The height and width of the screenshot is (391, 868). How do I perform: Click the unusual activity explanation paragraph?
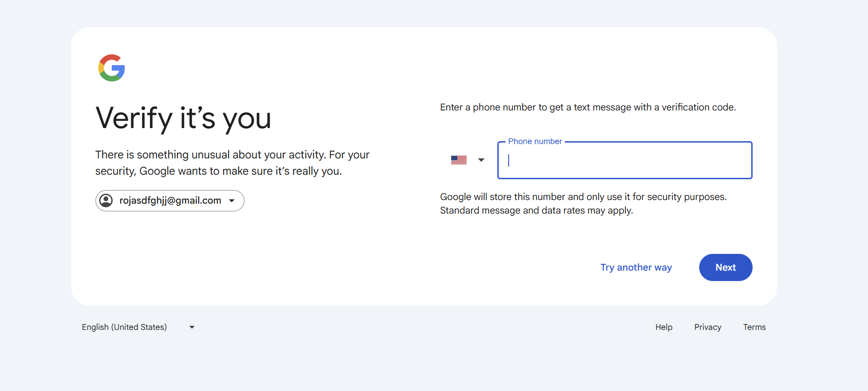click(x=232, y=163)
